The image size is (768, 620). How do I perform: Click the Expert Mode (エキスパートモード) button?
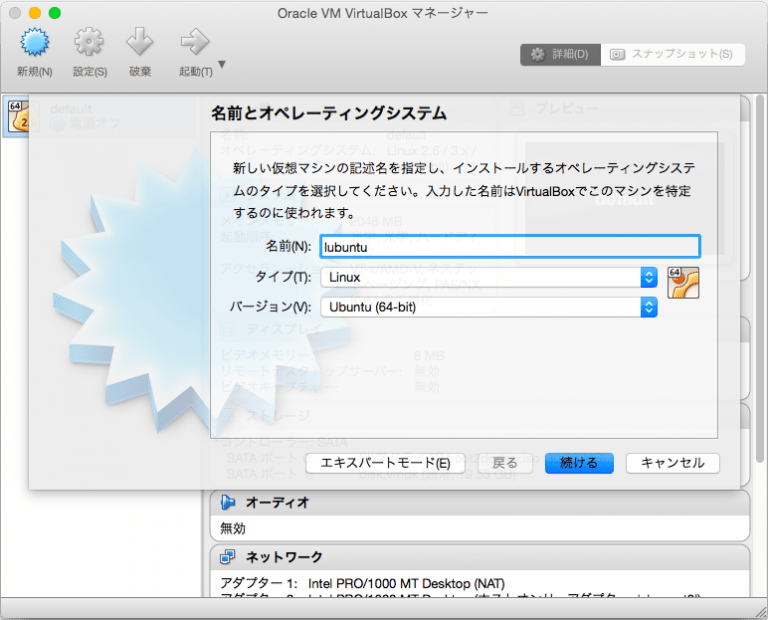coord(385,463)
